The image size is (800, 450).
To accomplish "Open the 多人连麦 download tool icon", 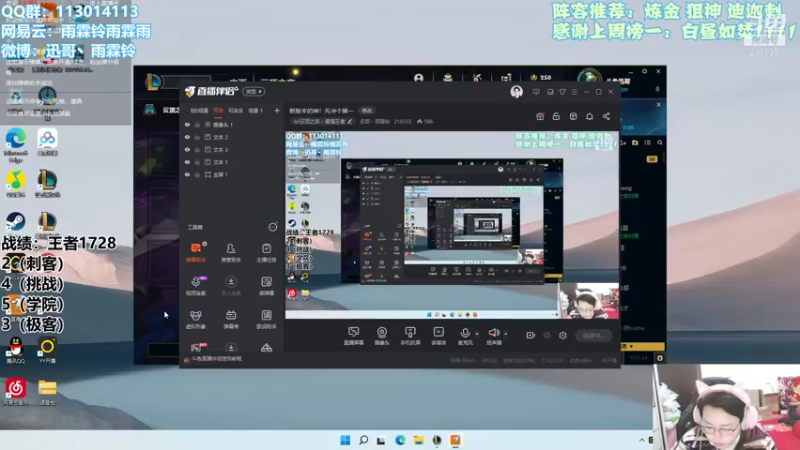I will click(x=231, y=286).
